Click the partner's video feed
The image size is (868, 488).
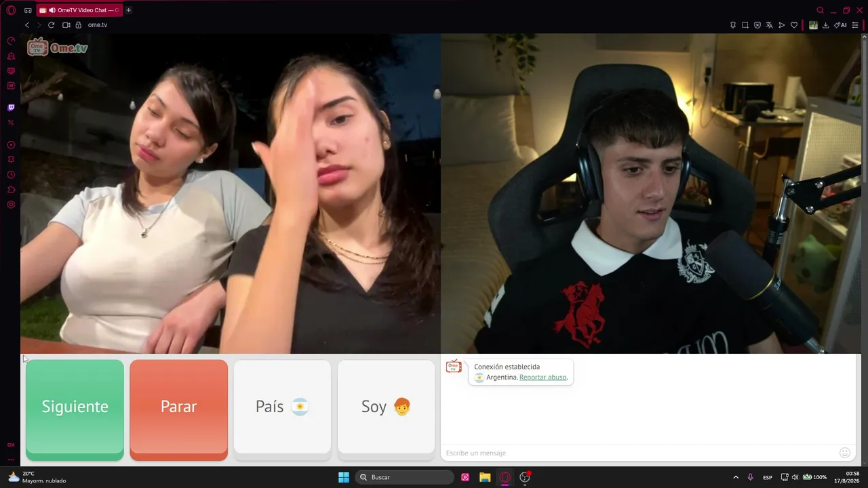(x=231, y=194)
